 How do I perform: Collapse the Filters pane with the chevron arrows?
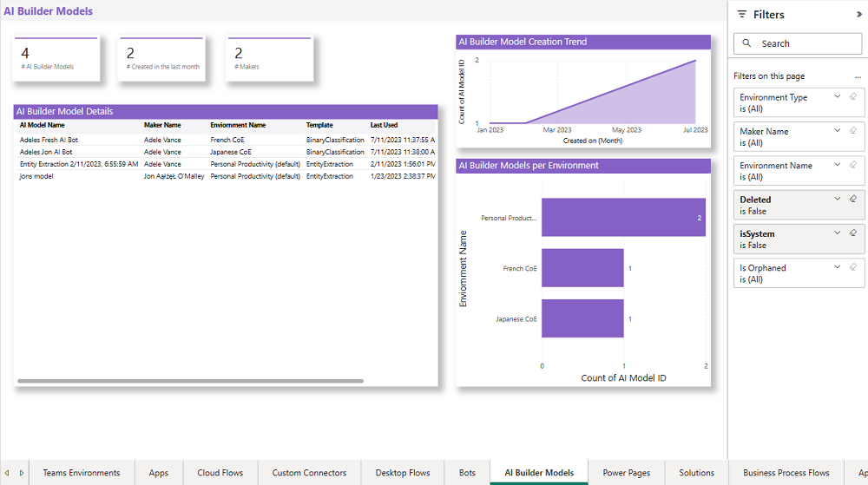coord(859,15)
